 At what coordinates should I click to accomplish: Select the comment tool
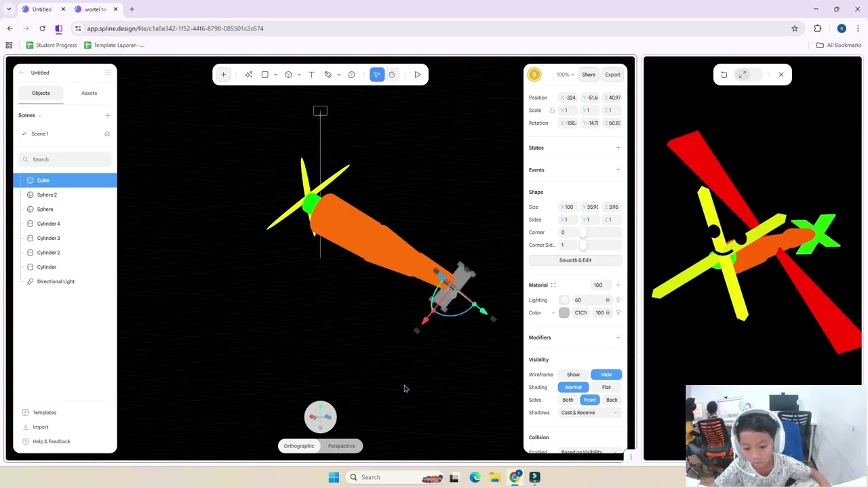pyautogui.click(x=351, y=75)
